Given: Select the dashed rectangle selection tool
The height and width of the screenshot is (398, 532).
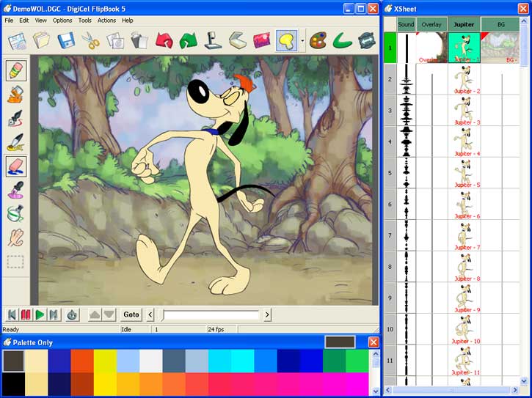Looking at the screenshot, I should click(x=15, y=262).
